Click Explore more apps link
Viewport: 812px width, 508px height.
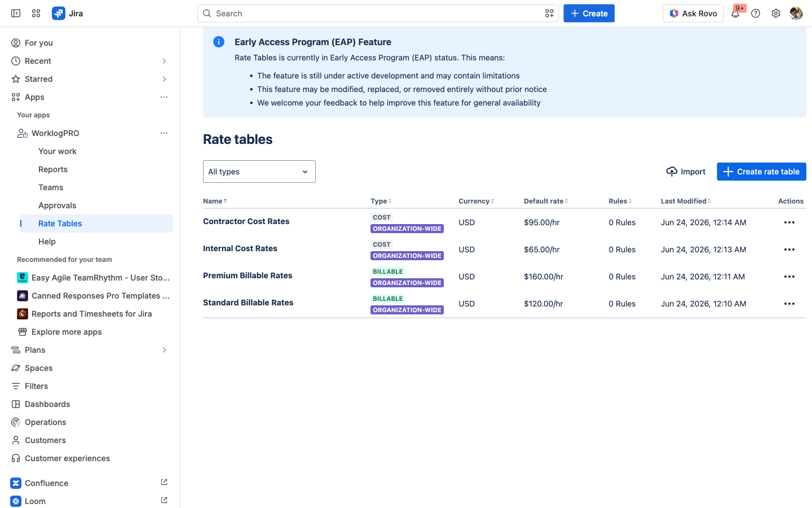coord(67,332)
